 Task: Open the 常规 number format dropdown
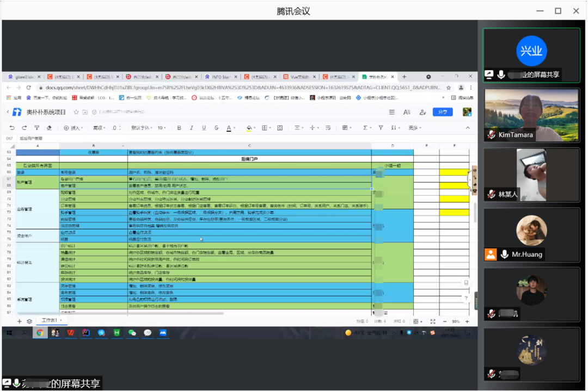[x=100, y=128]
